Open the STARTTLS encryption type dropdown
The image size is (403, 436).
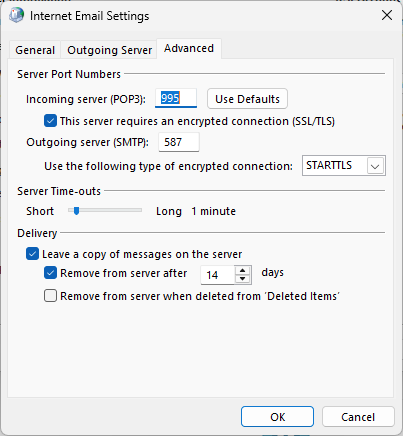tap(344, 165)
